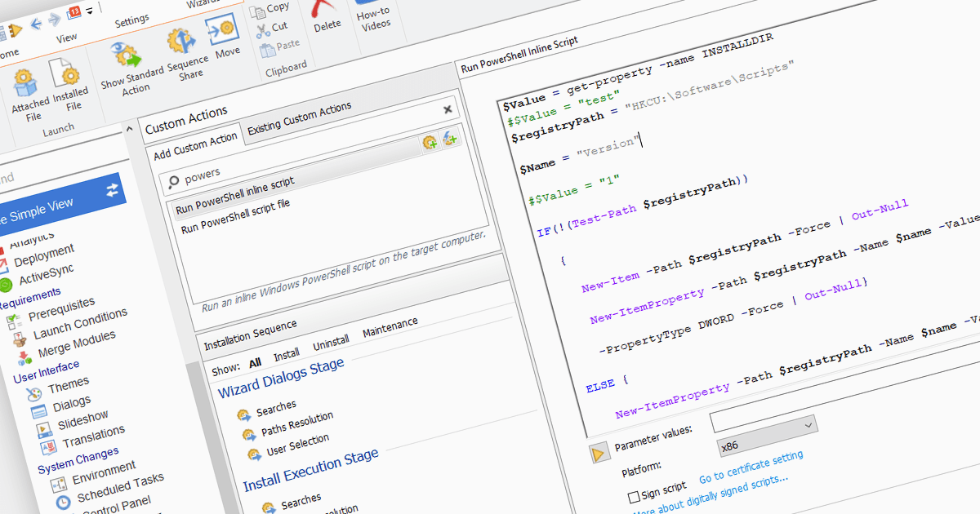This screenshot has width=980, height=514.
Task: Select Run PowerShell script file entry
Action: tap(235, 215)
